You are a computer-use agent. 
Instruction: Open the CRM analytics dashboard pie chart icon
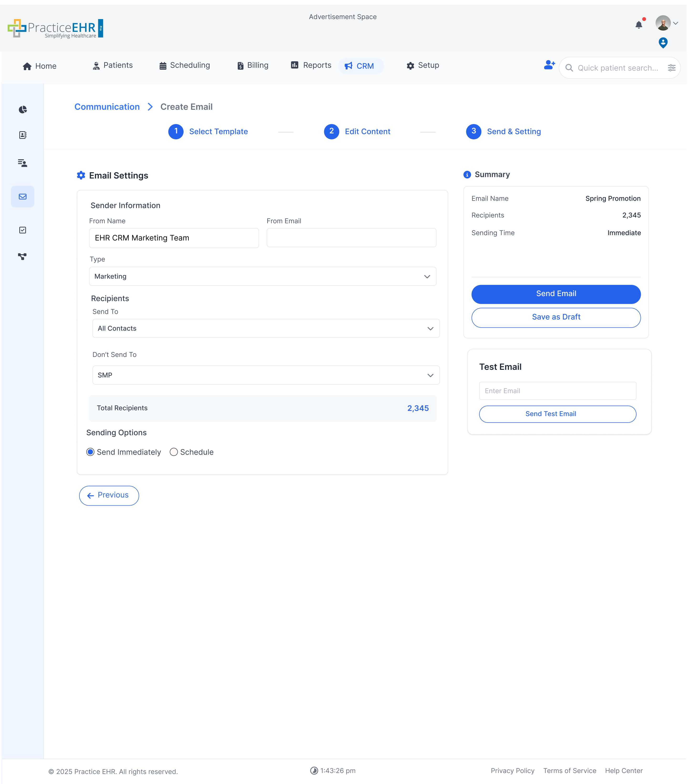(23, 109)
